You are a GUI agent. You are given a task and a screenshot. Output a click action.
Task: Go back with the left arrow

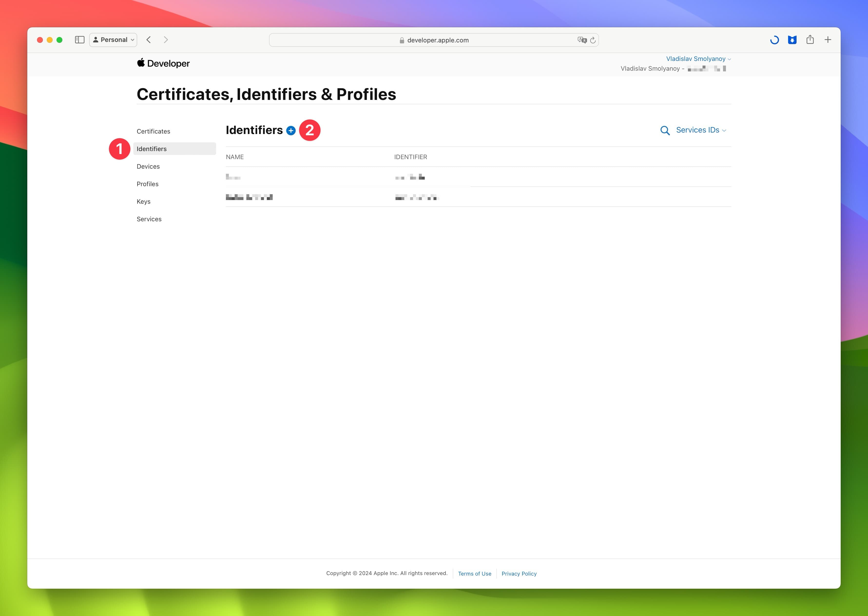[149, 40]
